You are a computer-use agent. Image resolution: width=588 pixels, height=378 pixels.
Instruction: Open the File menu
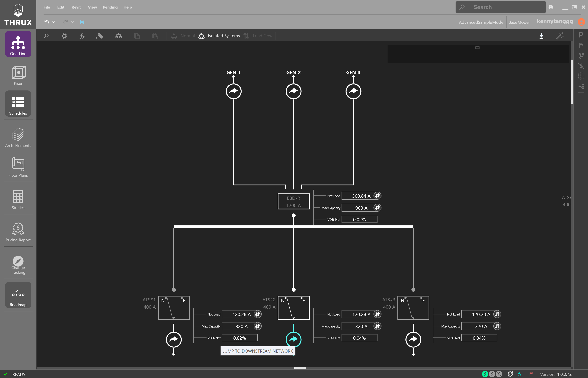coord(47,7)
